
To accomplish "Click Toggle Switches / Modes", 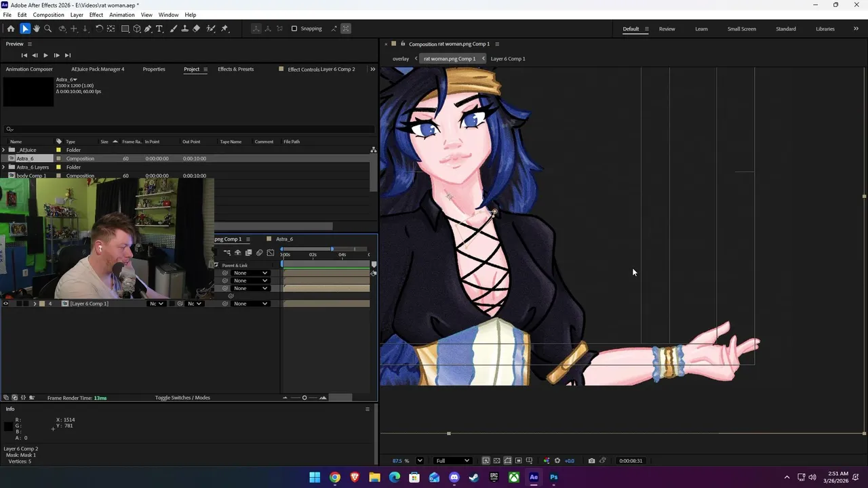I will coord(182,398).
